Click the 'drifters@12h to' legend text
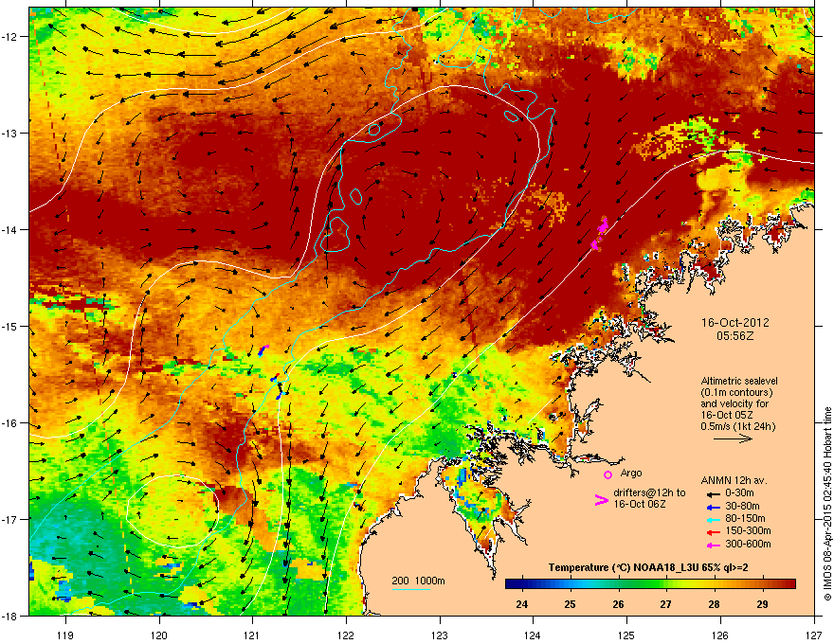The width and height of the screenshot is (834, 644). (x=649, y=493)
